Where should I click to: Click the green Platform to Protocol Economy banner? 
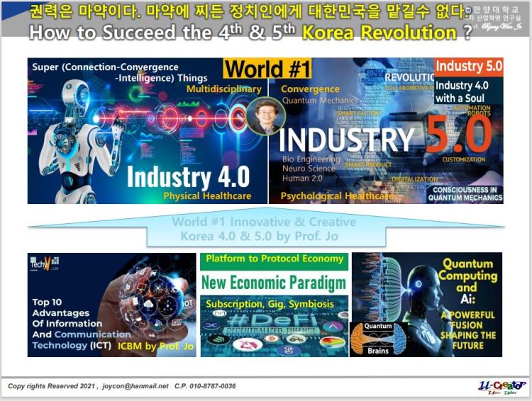coord(274,259)
